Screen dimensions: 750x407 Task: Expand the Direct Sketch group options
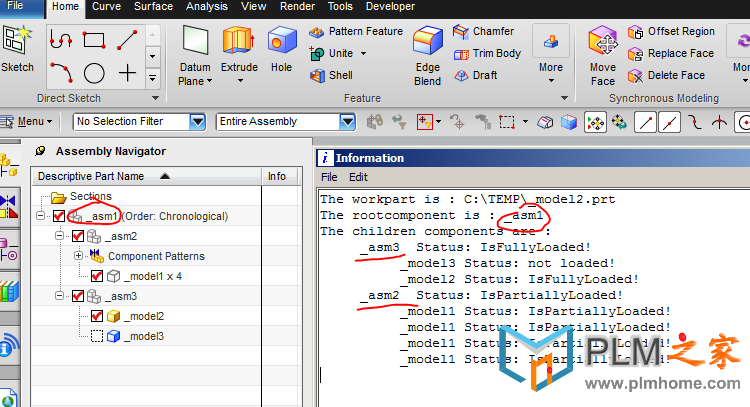155,98
